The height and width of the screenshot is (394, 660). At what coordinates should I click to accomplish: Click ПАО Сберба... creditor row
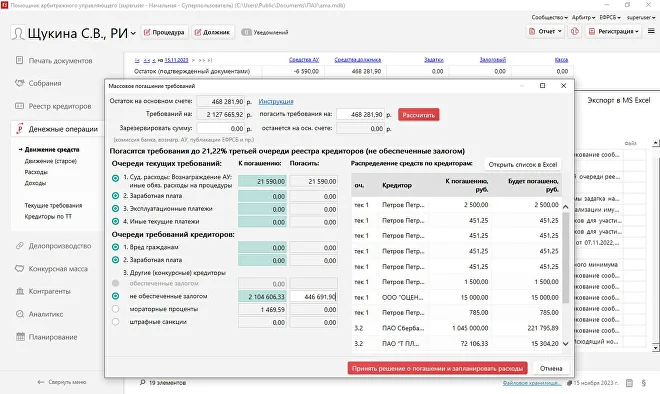pyautogui.click(x=456, y=328)
